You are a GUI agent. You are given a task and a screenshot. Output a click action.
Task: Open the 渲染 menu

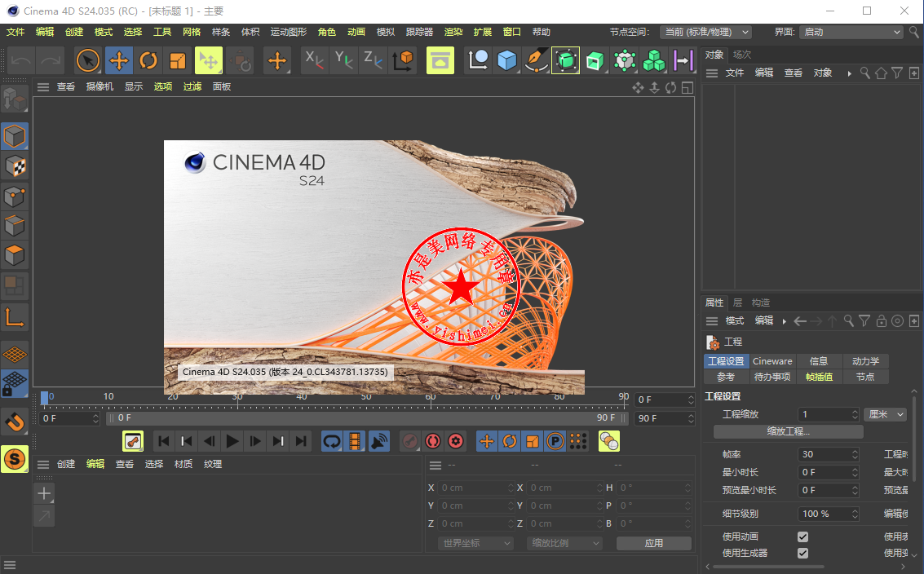(x=453, y=32)
